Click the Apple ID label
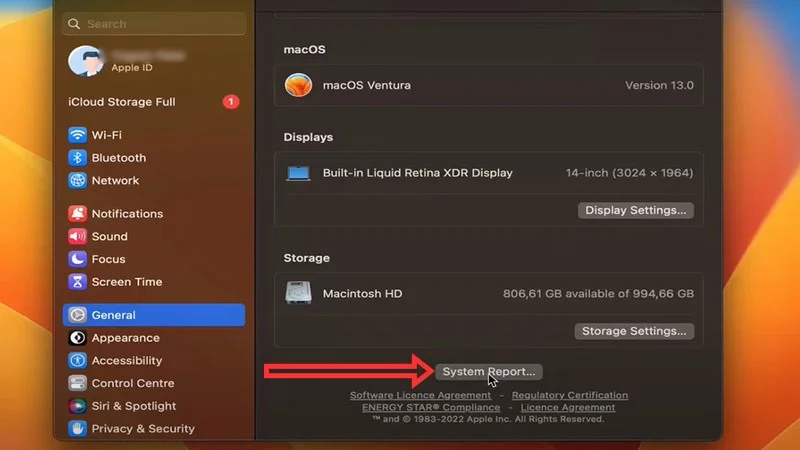Screen dimensions: 800x450 (132, 67)
